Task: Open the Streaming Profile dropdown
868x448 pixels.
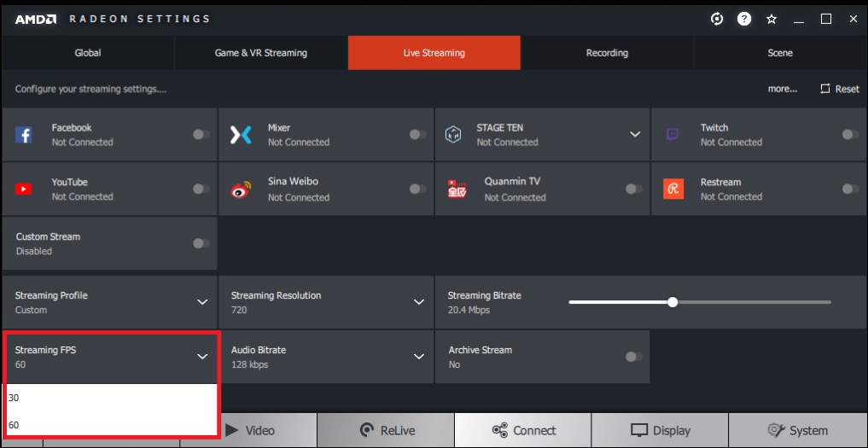Action: tap(109, 302)
